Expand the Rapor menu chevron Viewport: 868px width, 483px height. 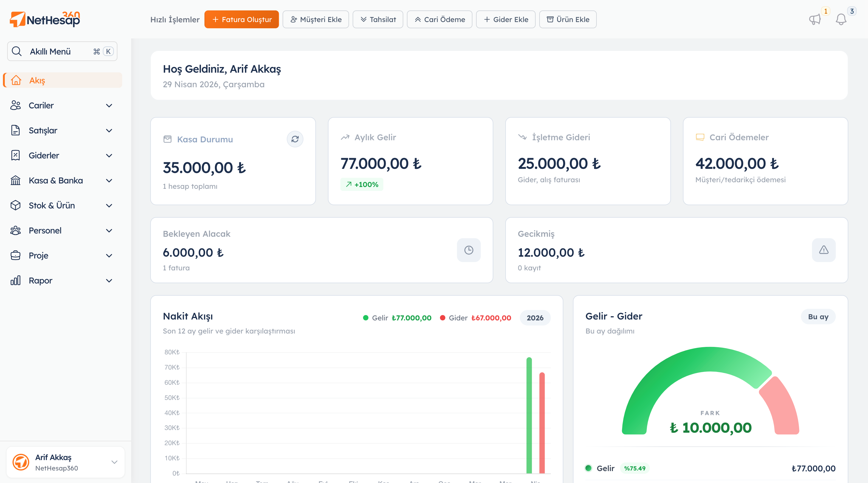pyautogui.click(x=109, y=281)
